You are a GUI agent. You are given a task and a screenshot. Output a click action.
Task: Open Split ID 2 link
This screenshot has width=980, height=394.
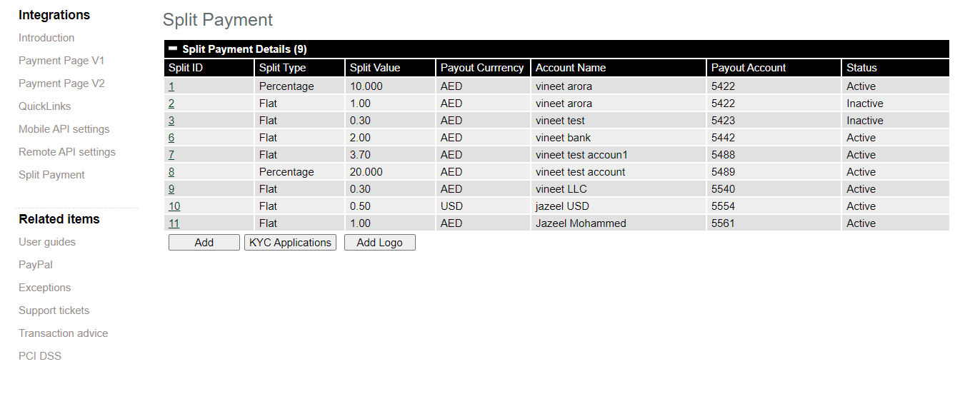(171, 103)
